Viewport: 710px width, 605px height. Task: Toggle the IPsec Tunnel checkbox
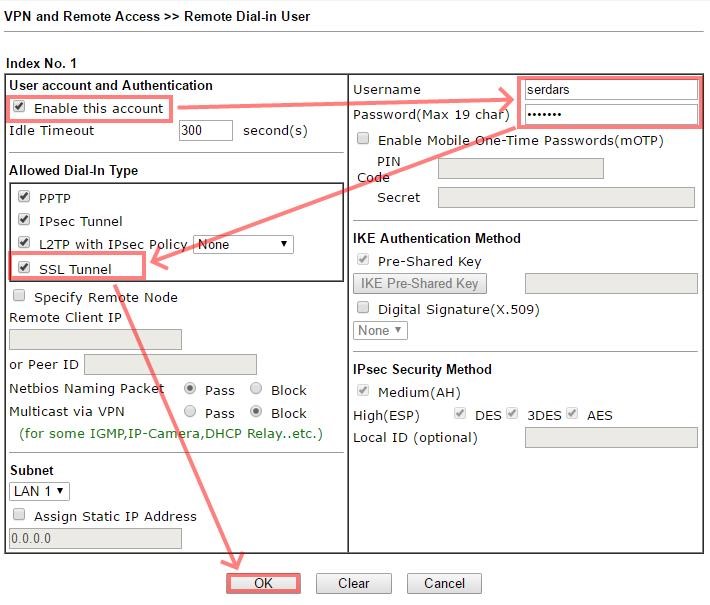(x=25, y=220)
